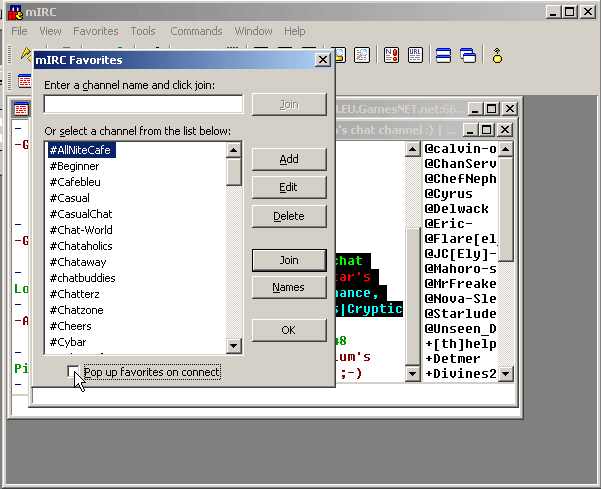Select #Cafebleu in the channel list

[75, 182]
